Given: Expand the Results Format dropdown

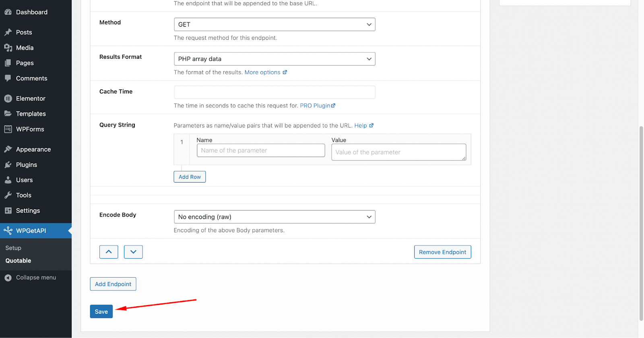Looking at the screenshot, I should coord(275,59).
